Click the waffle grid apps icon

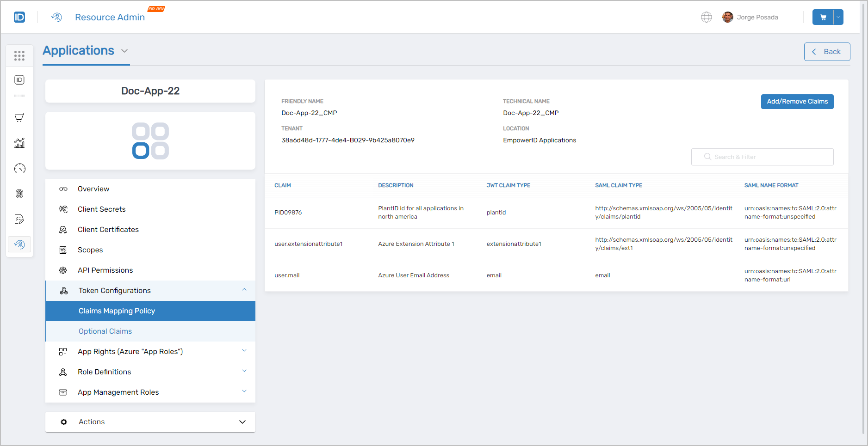coord(19,55)
